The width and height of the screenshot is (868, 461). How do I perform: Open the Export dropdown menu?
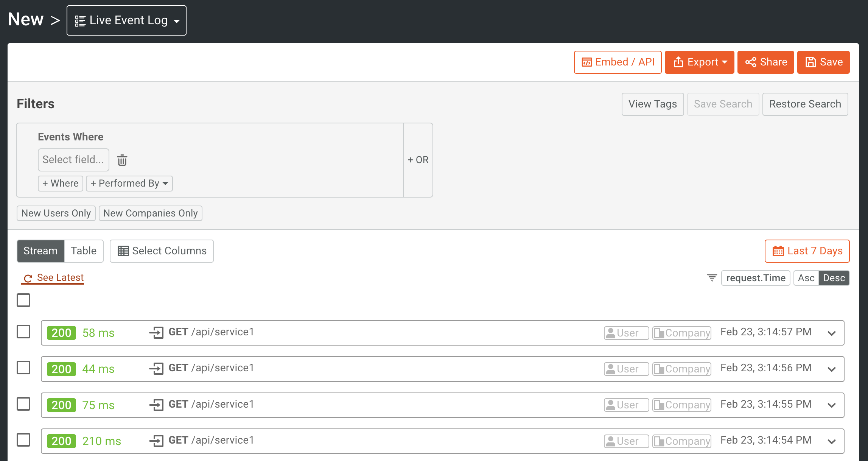pyautogui.click(x=699, y=62)
